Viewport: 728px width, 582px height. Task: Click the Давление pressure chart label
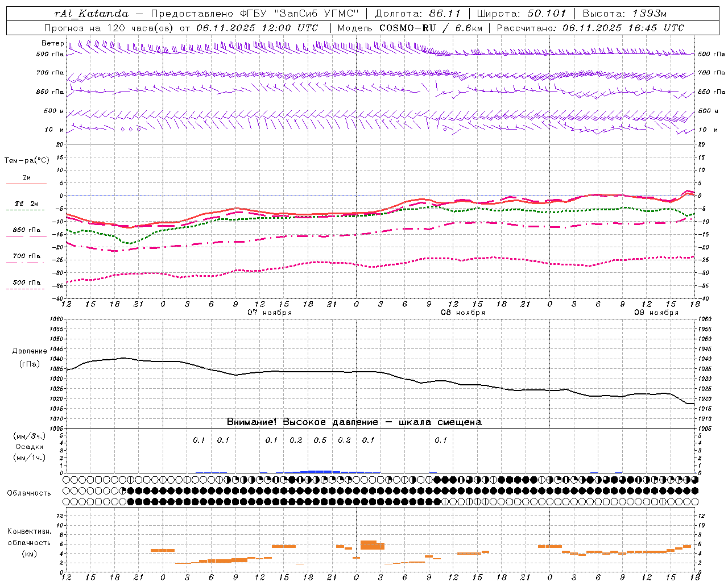pyautogui.click(x=30, y=351)
